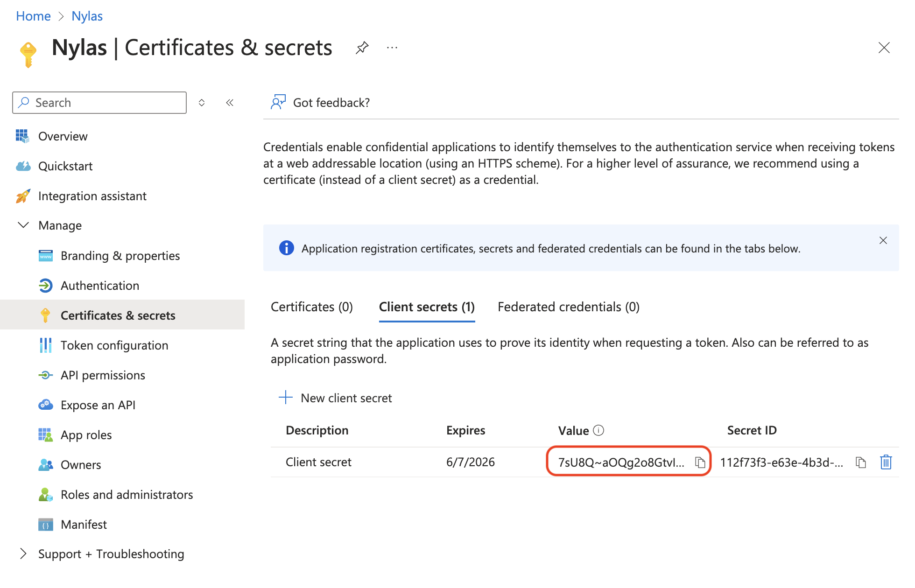915x588 pixels.
Task: Click the Integration assistant rocket icon
Action: [x=22, y=196]
